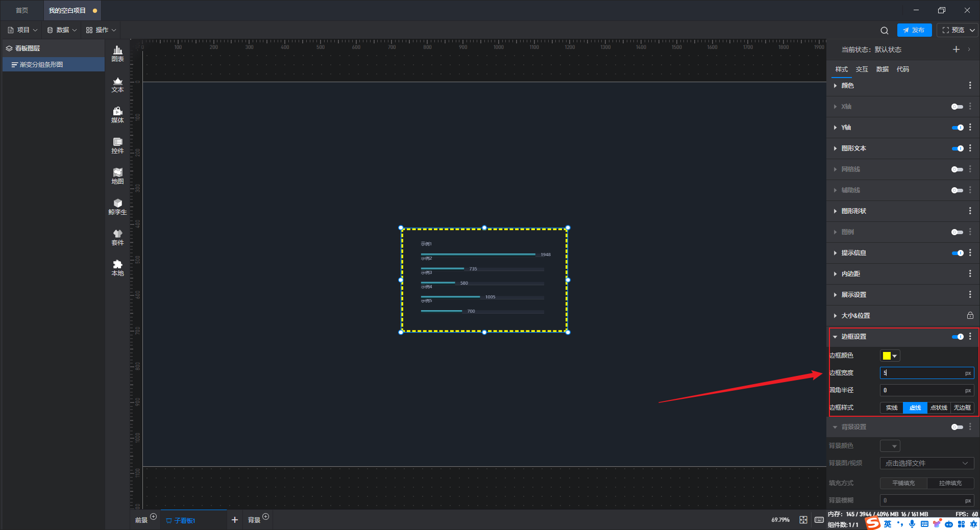Select 拉伸填充 fill mode
Screen dimensions: 980x530
[x=950, y=483]
